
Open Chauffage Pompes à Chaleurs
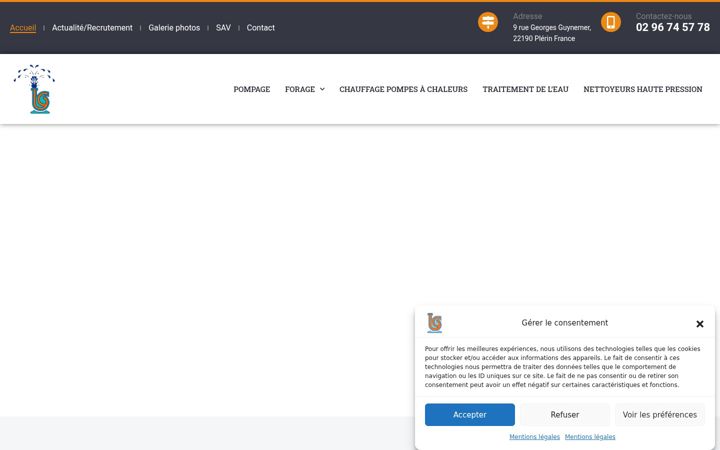(x=404, y=89)
